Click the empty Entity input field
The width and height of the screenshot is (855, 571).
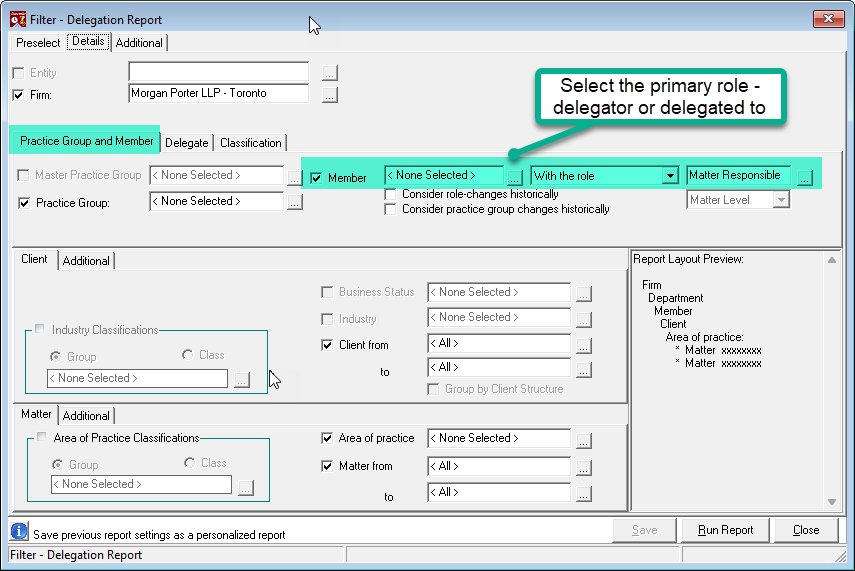[219, 71]
